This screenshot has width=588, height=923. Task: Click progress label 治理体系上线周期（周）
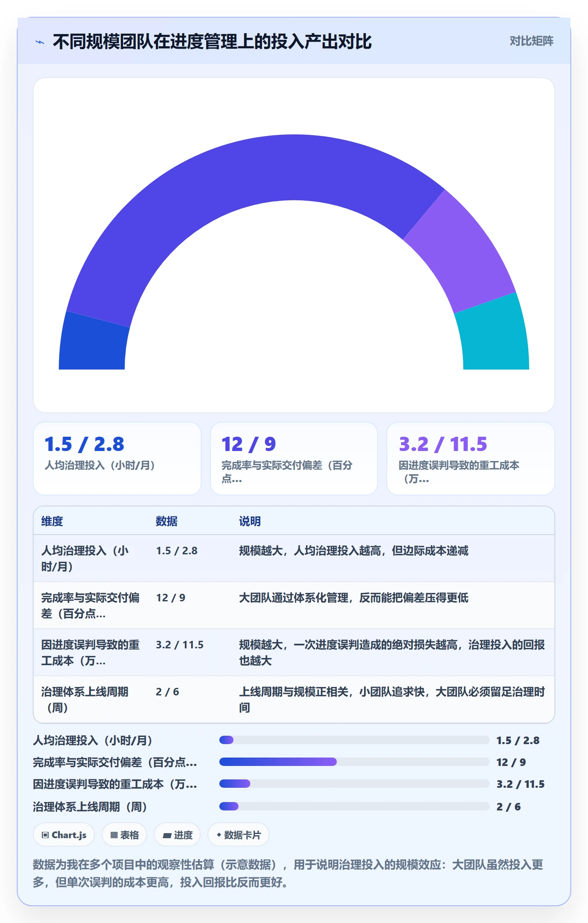pyautogui.click(x=90, y=807)
